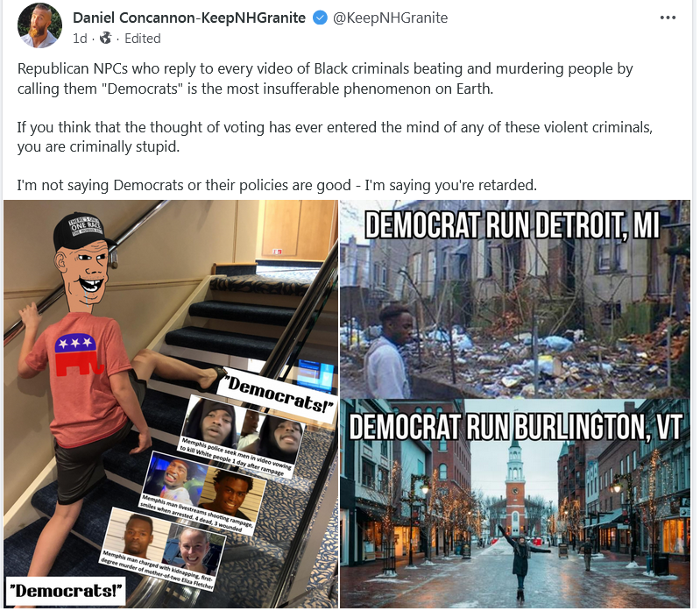
Task: Visit the @KeepNHGranite handle link
Action: (390, 18)
